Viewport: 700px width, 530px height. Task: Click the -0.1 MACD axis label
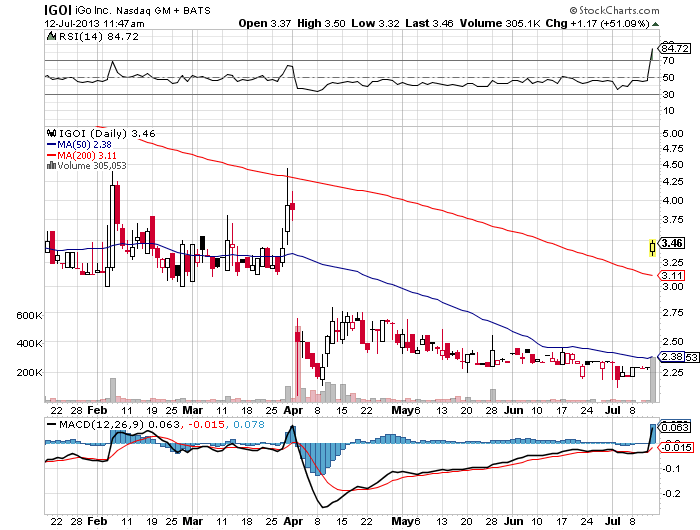point(671,468)
